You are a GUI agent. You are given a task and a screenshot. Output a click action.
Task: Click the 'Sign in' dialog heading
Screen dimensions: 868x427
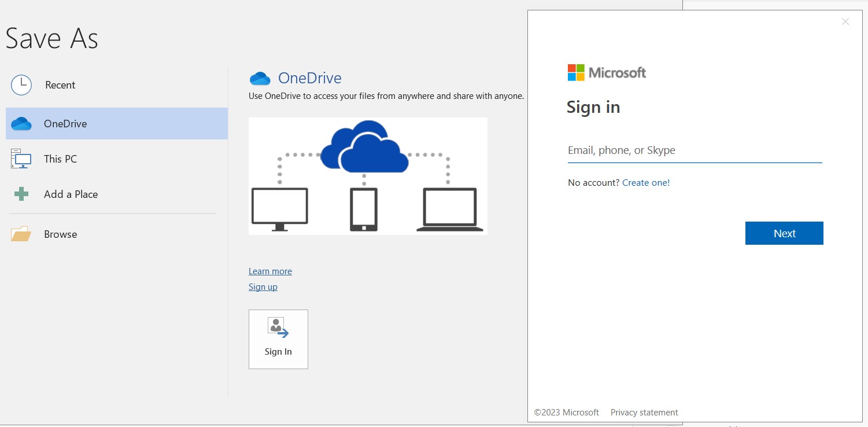pyautogui.click(x=593, y=107)
